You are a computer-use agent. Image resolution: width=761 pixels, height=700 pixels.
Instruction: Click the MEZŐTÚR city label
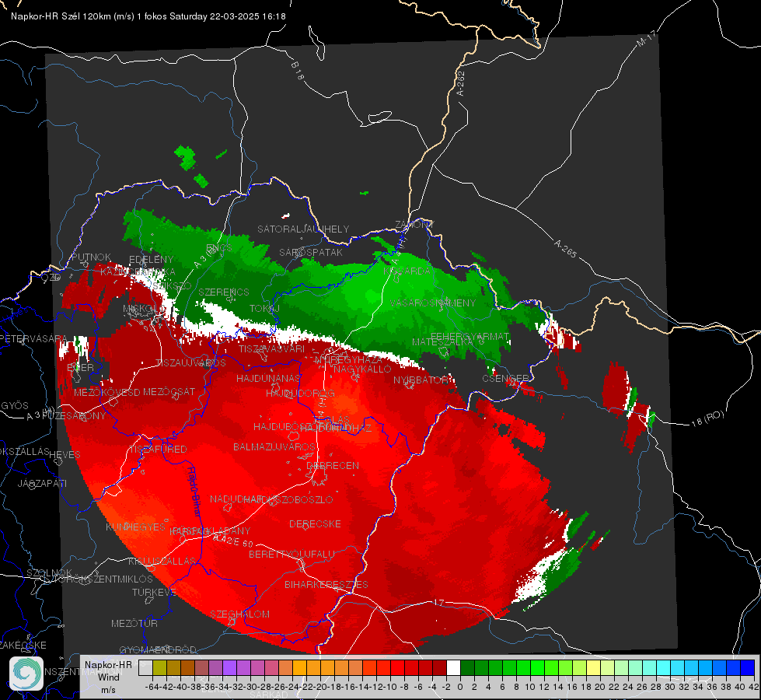tap(134, 623)
